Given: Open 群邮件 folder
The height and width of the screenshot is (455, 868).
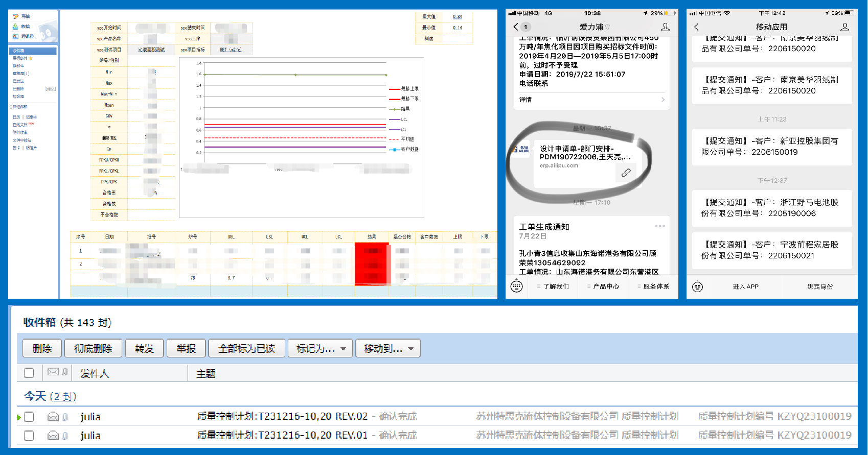Looking at the screenshot, I should [18, 66].
